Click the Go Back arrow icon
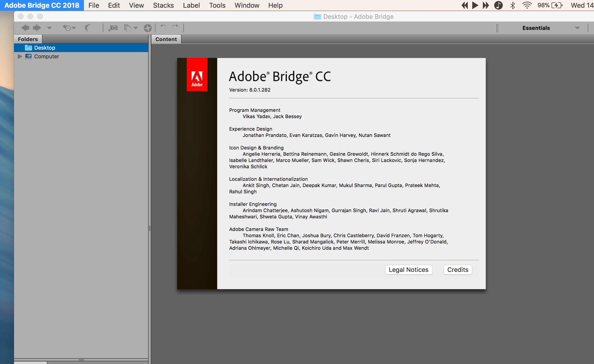The width and height of the screenshot is (594, 364). click(25, 28)
